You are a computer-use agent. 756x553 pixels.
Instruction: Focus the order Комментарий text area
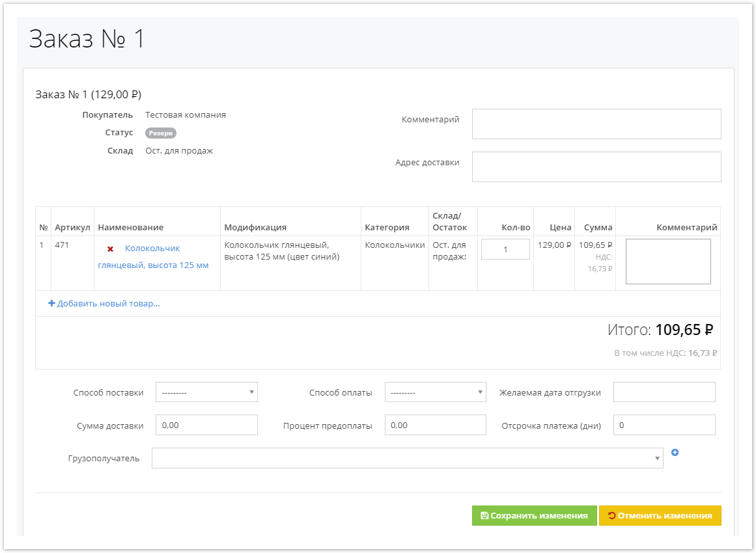596,124
